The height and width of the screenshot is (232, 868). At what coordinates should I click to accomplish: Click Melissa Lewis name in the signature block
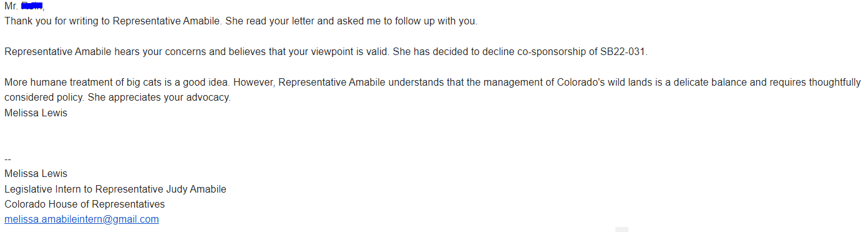pos(36,174)
